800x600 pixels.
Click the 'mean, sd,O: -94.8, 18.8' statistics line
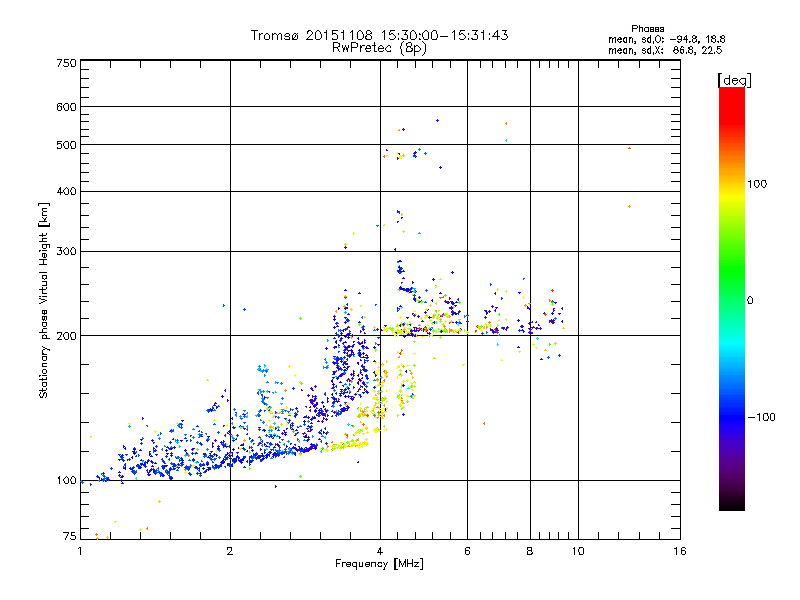[666, 39]
